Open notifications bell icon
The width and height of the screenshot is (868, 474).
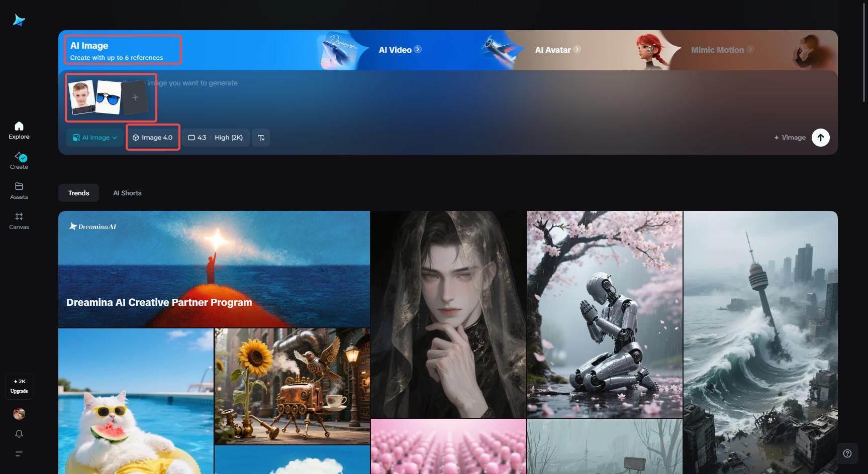(x=19, y=434)
